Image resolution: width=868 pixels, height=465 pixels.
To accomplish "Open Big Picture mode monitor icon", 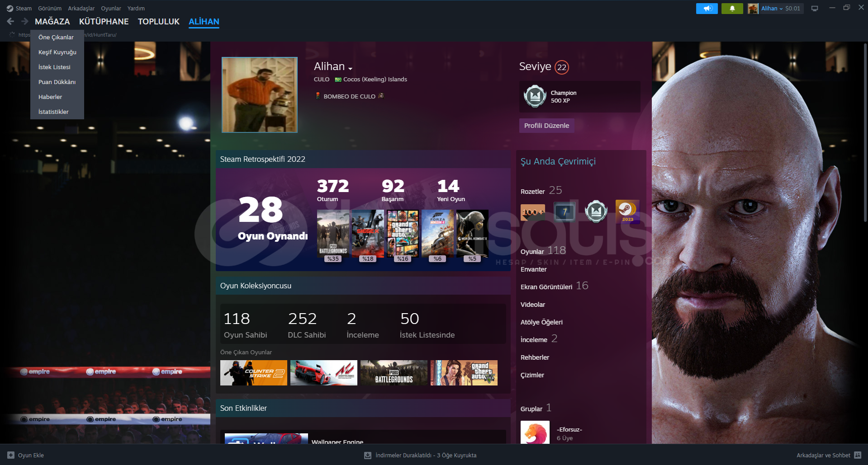I will click(x=815, y=9).
